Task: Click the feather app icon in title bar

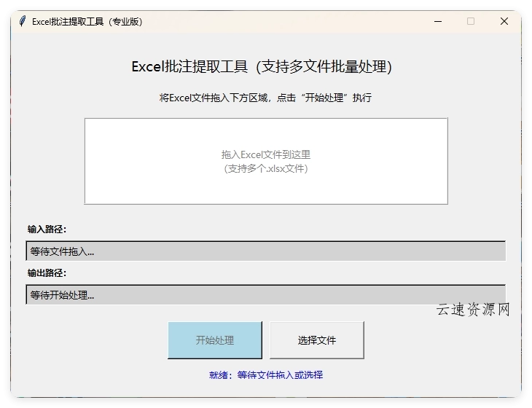Action: (x=23, y=21)
